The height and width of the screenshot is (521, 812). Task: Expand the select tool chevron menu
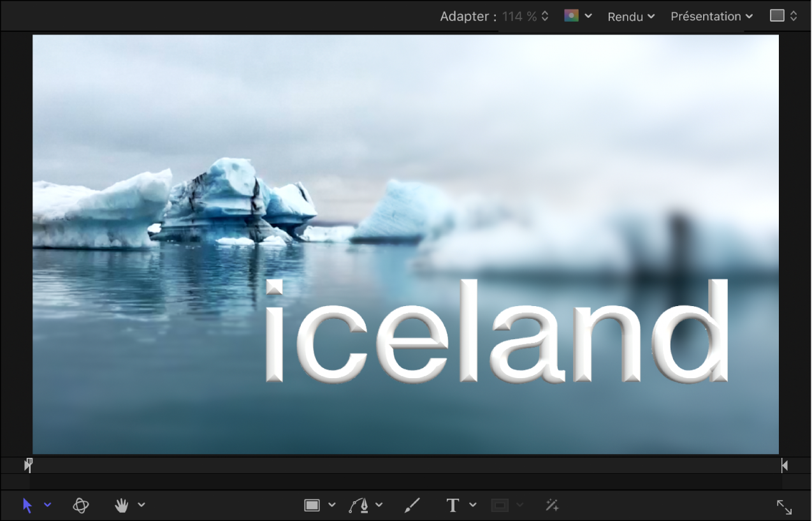(x=48, y=505)
